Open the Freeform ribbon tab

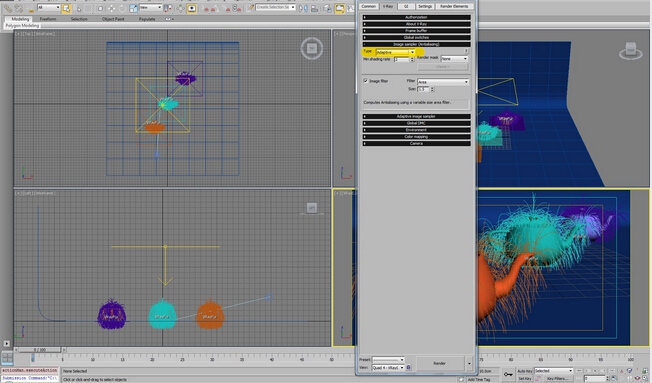tap(48, 19)
